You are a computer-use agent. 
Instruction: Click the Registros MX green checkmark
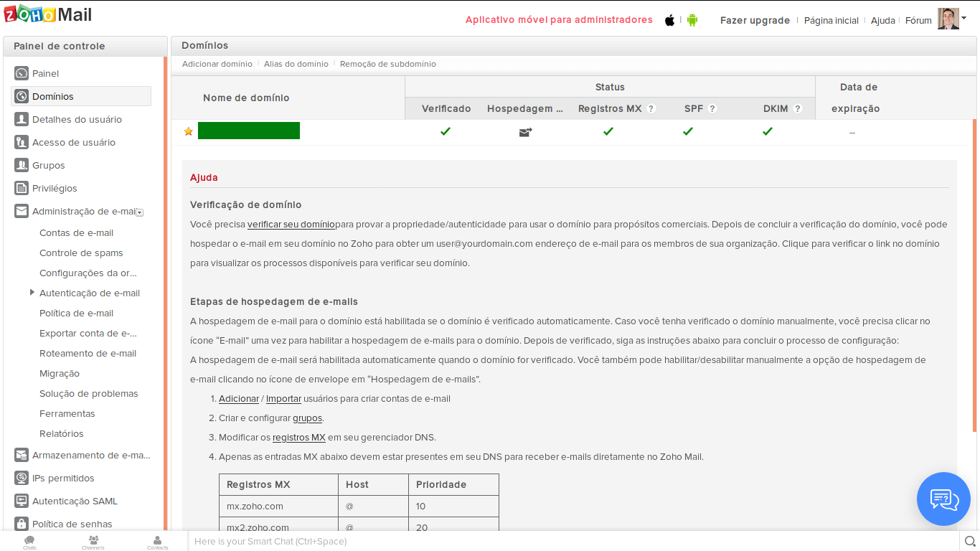click(x=608, y=131)
